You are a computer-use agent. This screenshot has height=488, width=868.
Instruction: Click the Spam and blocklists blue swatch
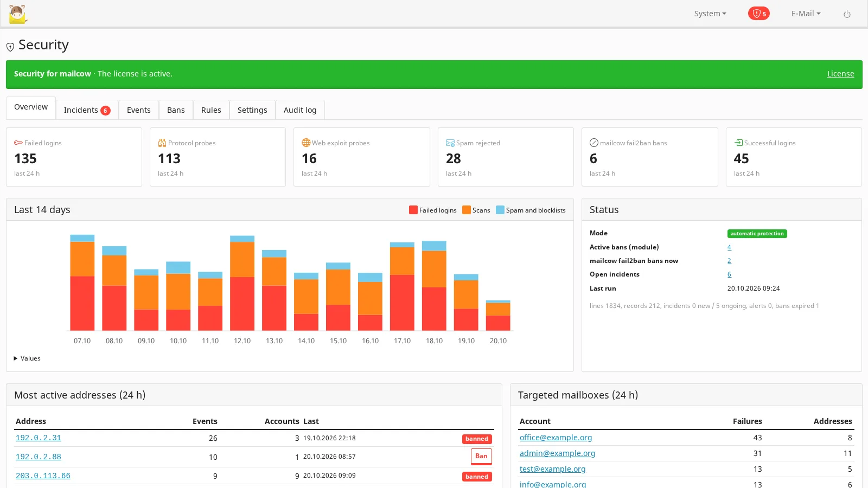click(x=500, y=210)
